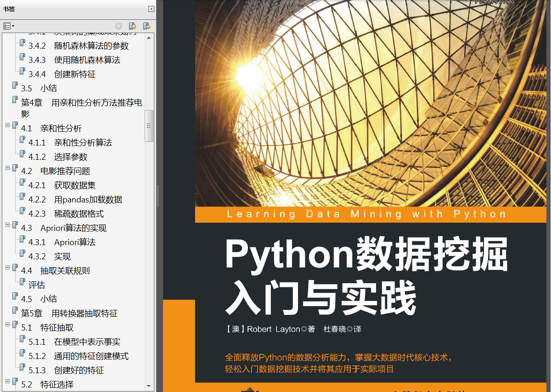Viewport: 551px width, 392px height.
Task: Collapse the 书签 panel with the arrow button
Action: point(151,9)
